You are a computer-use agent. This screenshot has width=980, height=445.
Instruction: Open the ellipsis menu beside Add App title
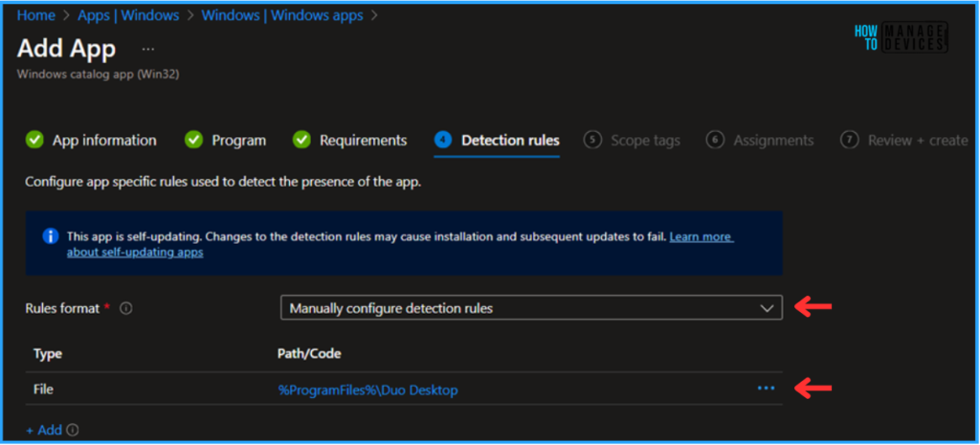point(148,49)
